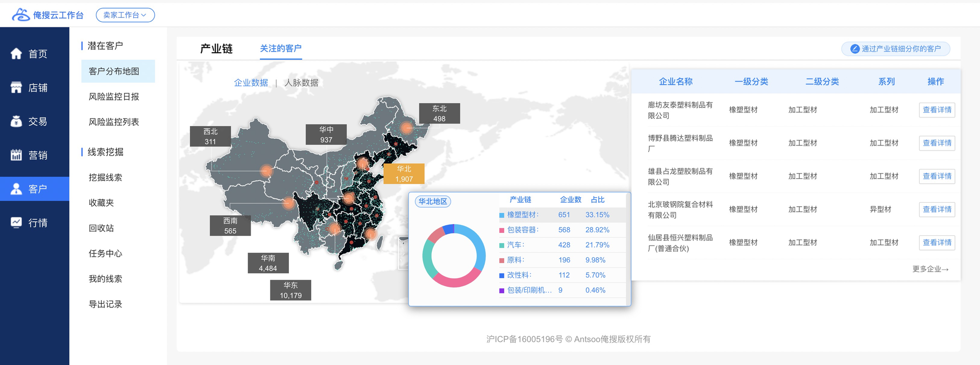Expand the 卖家工作台 dropdown

click(x=125, y=15)
